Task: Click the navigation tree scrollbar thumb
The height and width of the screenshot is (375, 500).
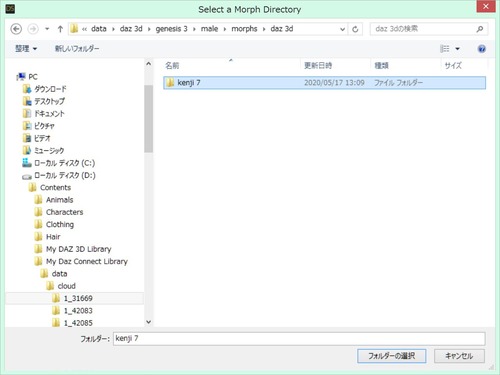Action: pos(149,119)
